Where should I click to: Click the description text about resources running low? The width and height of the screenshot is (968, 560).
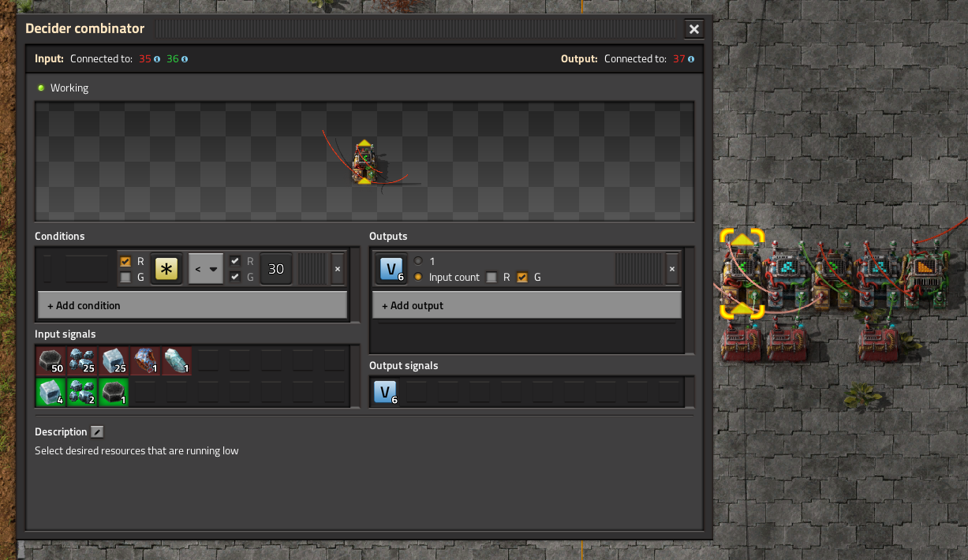tap(136, 451)
